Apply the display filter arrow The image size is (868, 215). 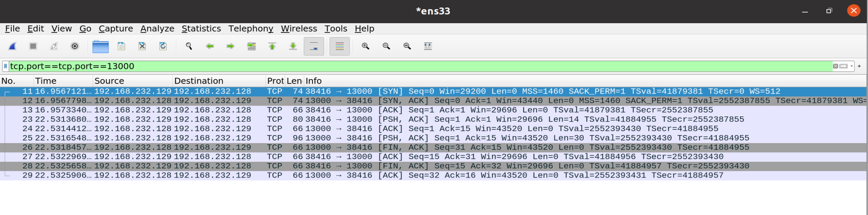[843, 66]
